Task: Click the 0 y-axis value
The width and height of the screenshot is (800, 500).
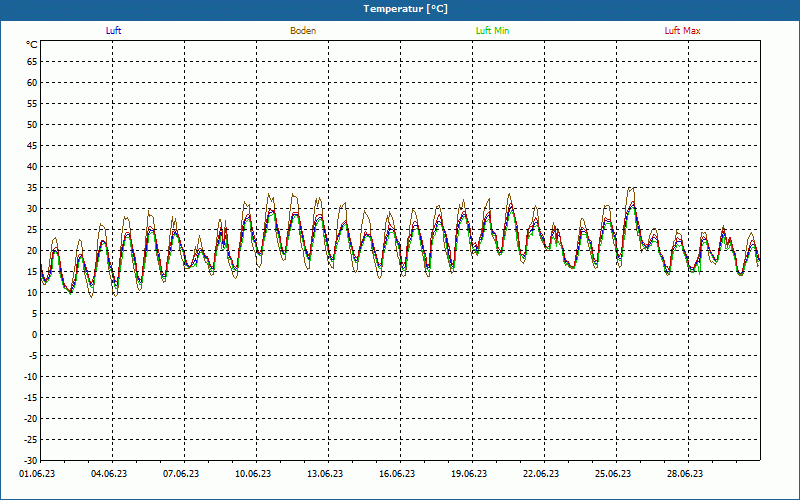Action: (35, 335)
